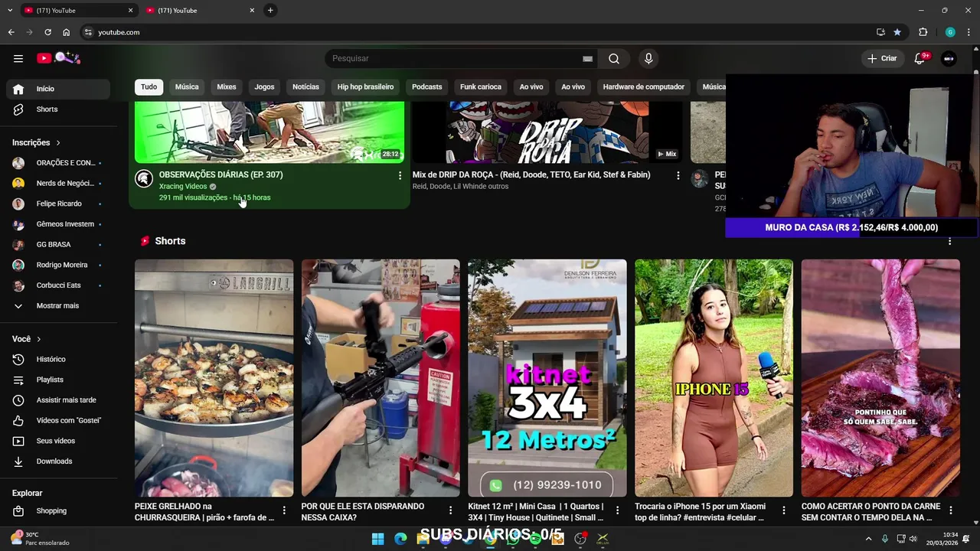Go to Início in sidebar
The width and height of the screenshot is (980, 551).
58,89
